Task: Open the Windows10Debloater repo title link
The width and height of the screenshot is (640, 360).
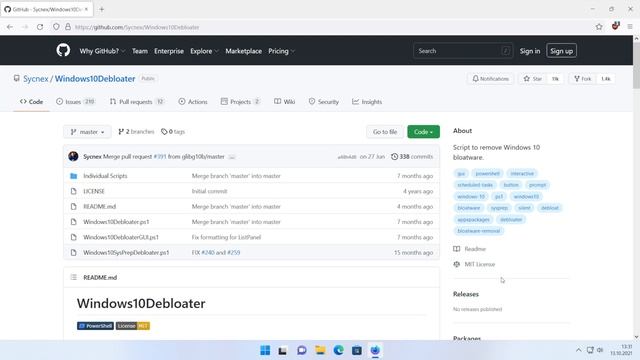Action: click(95, 79)
